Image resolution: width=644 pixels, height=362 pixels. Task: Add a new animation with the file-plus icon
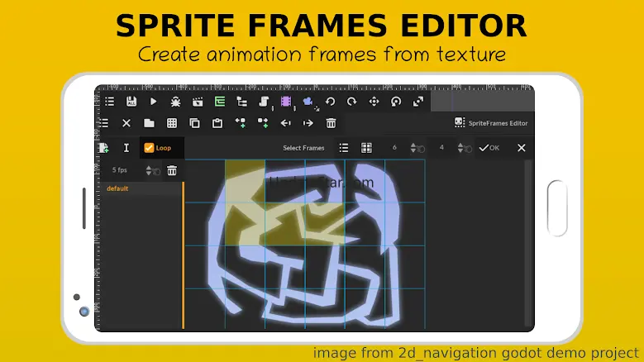pyautogui.click(x=104, y=148)
